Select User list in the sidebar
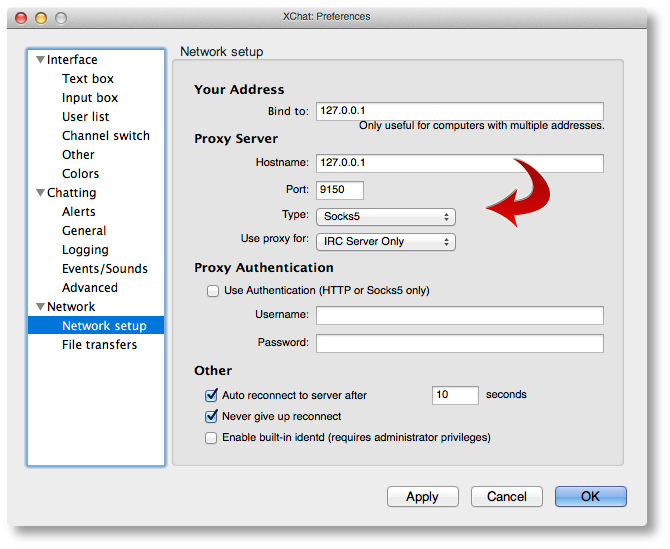 coord(85,117)
